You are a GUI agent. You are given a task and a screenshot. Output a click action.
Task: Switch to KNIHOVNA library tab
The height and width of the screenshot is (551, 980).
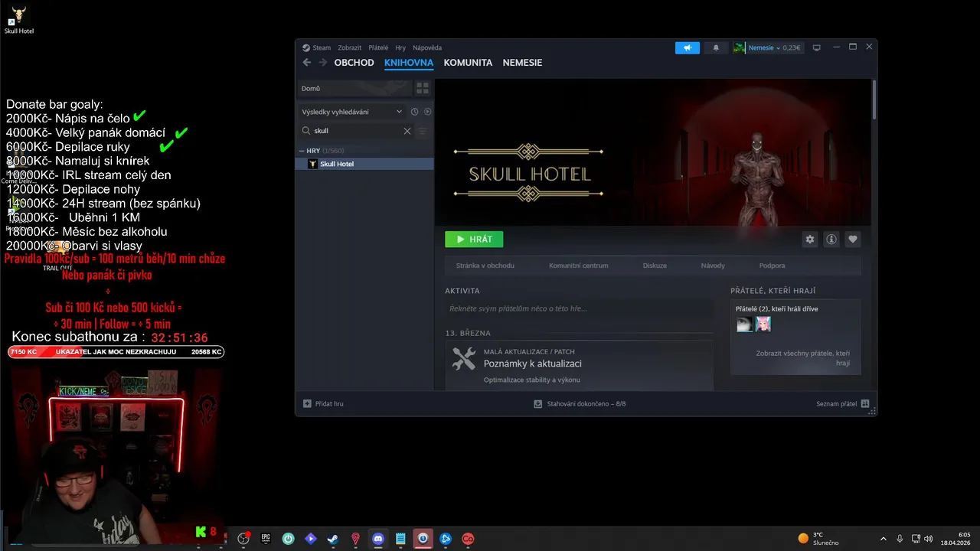[409, 63]
